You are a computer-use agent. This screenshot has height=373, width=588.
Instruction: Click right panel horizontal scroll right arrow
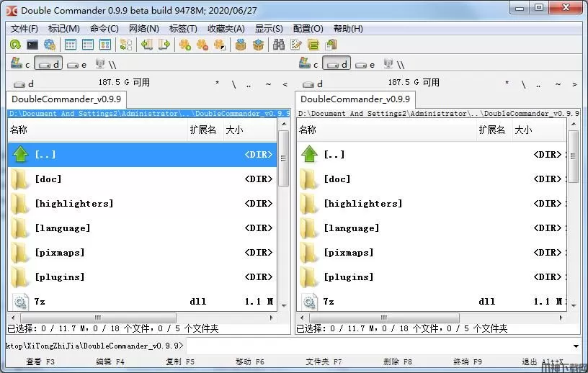pyautogui.click(x=561, y=318)
